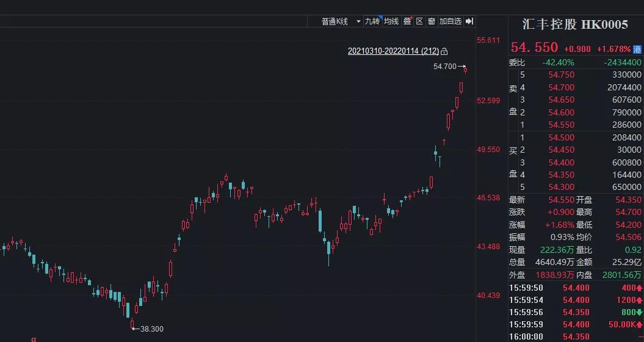This screenshot has height=342, width=644.
Task: Click buy volume 650000
Action: (626, 187)
